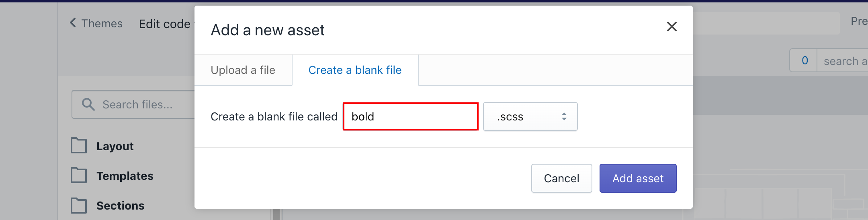Open the Sections folder icon

(x=79, y=205)
